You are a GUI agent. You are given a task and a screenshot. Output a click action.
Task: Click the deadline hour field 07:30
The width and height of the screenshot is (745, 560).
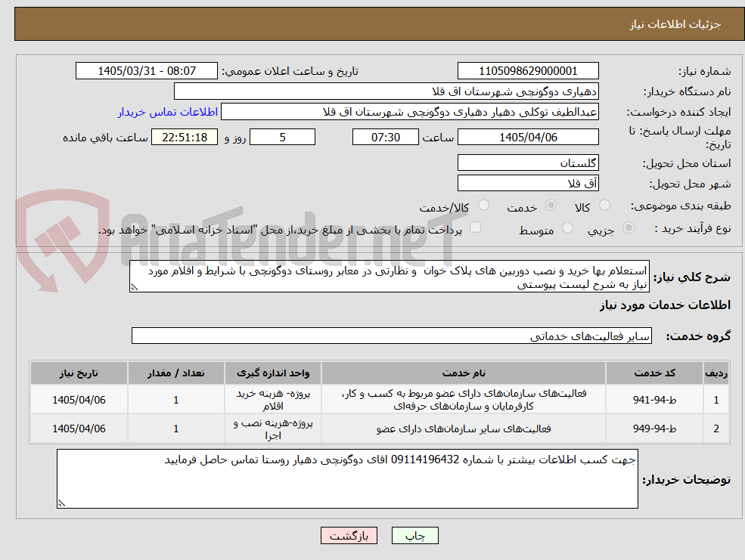coord(385,137)
